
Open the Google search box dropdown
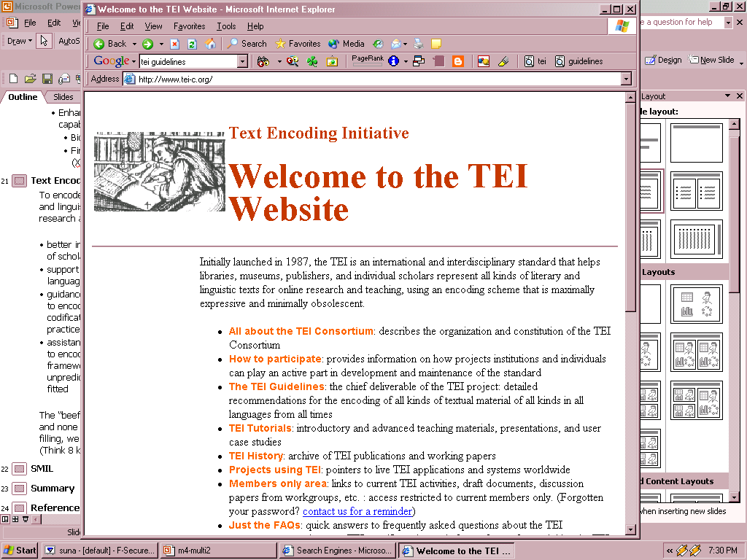pos(242,62)
